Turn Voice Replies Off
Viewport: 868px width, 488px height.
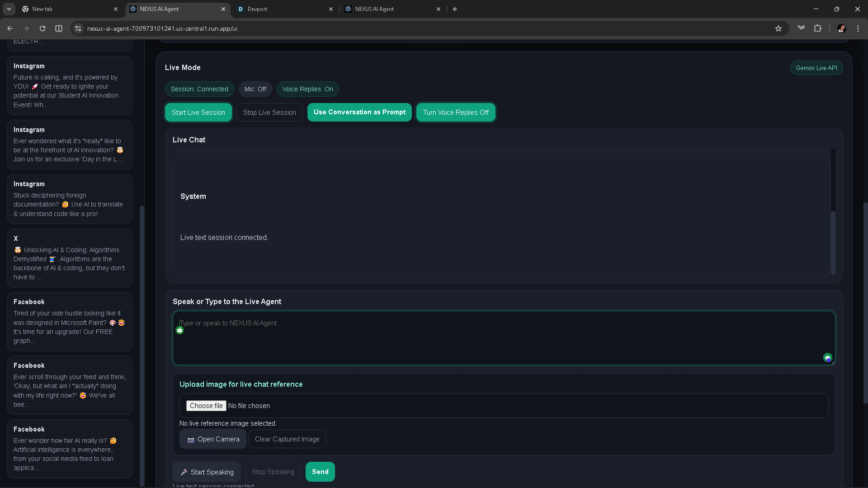coord(455,113)
